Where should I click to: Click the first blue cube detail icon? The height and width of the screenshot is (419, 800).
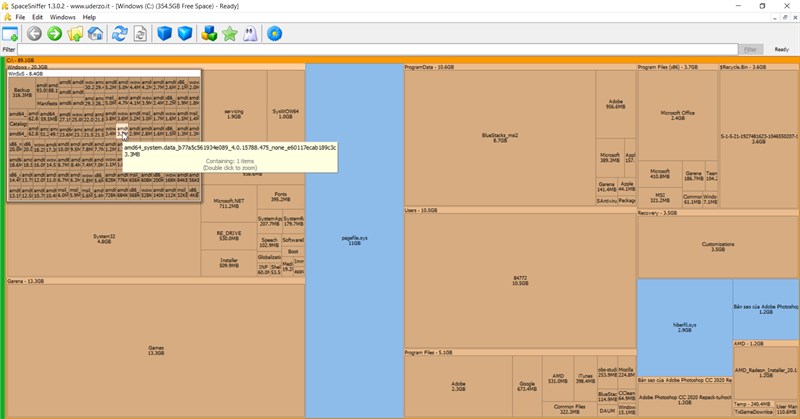pyautogui.click(x=164, y=34)
